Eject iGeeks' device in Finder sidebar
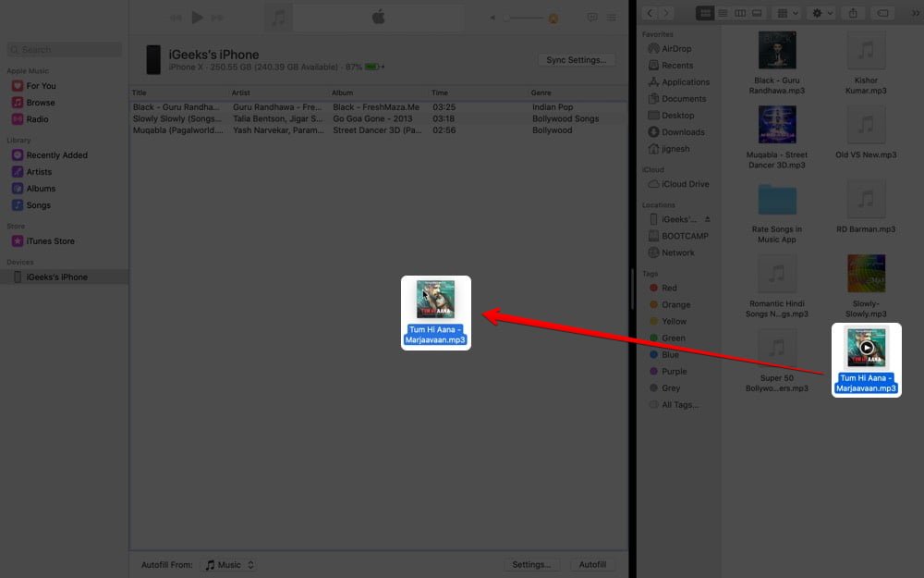This screenshot has width=924, height=578. [x=707, y=219]
